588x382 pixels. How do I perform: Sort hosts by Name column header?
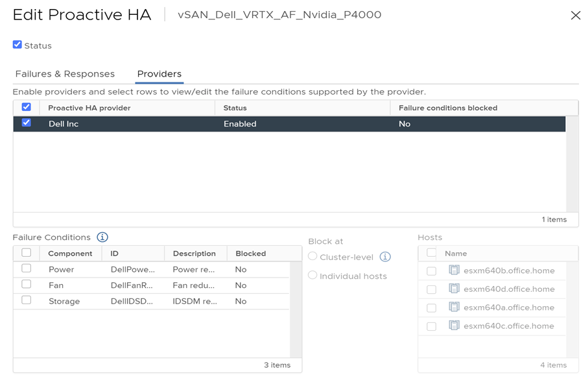pos(456,254)
